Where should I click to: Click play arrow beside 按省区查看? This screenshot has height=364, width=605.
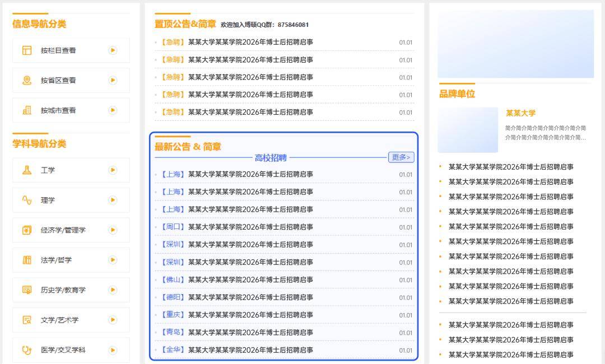tap(113, 80)
